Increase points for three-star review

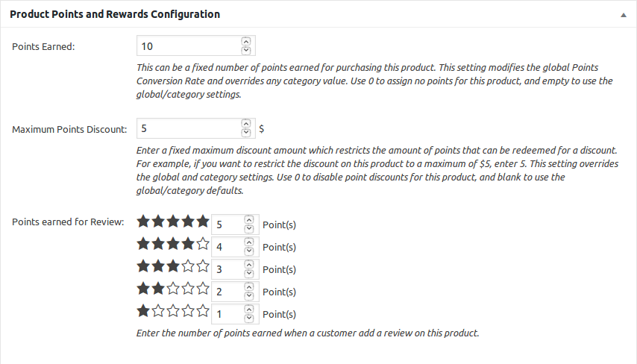[248, 265]
